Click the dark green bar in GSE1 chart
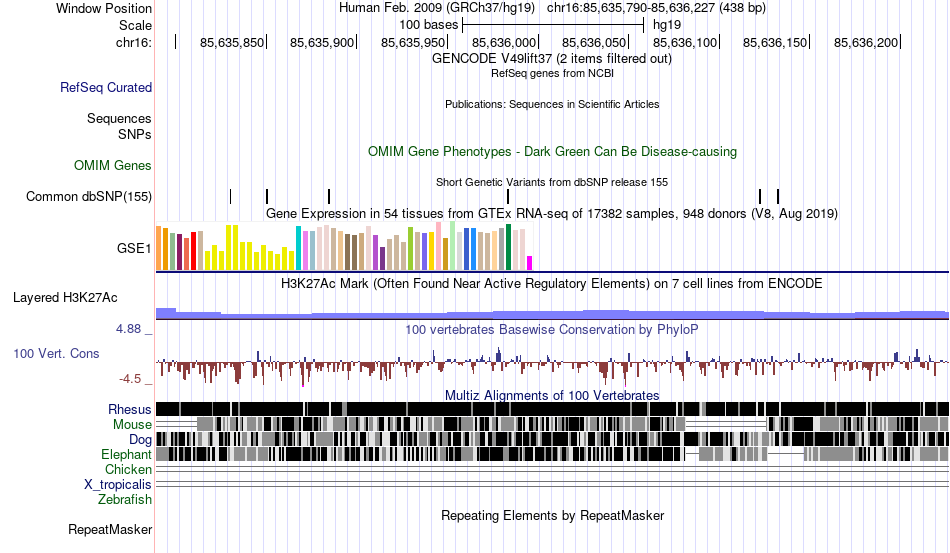Screen dimensions: 950x553 (508, 247)
